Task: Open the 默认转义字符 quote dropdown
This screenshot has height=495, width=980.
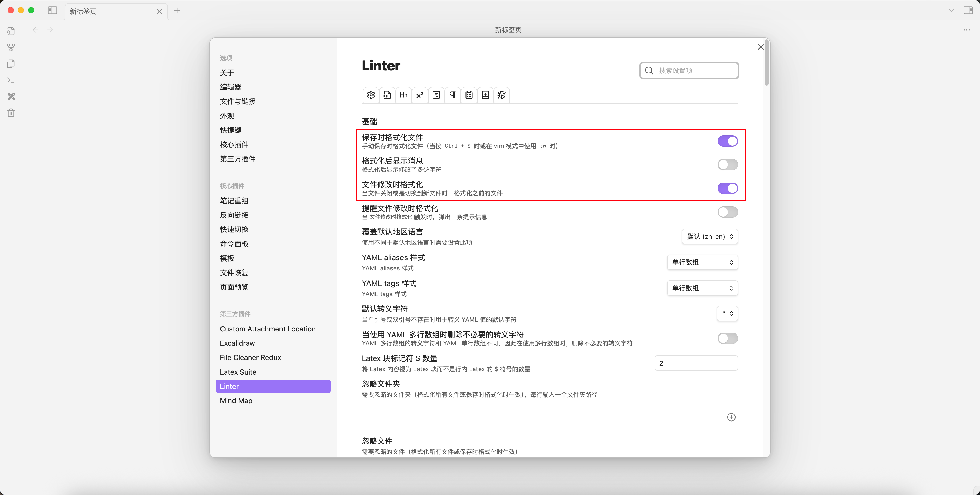Action: pyautogui.click(x=727, y=314)
